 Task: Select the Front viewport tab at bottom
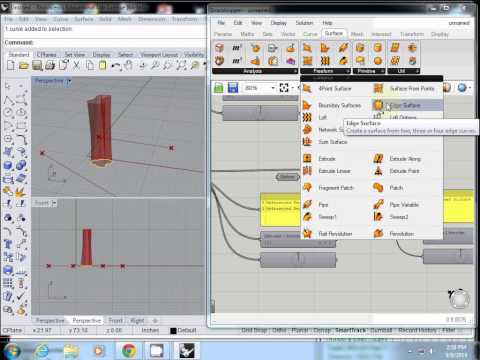[x=115, y=321]
